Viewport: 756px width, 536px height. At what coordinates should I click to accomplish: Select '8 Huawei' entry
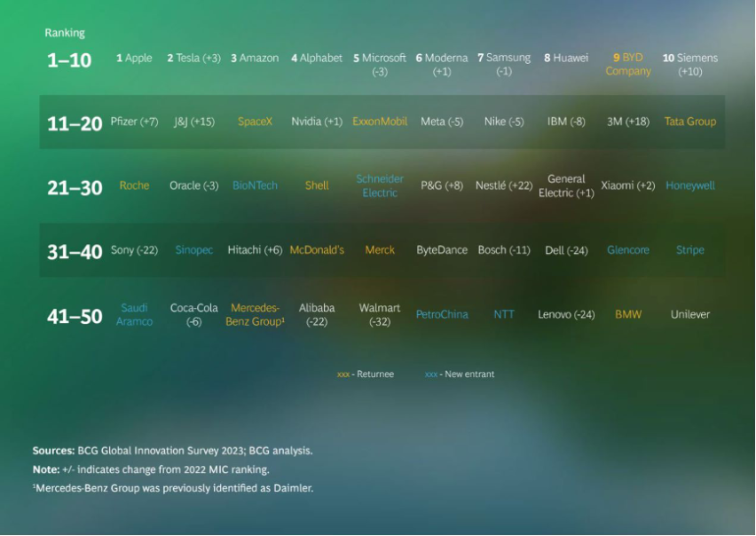(566, 58)
